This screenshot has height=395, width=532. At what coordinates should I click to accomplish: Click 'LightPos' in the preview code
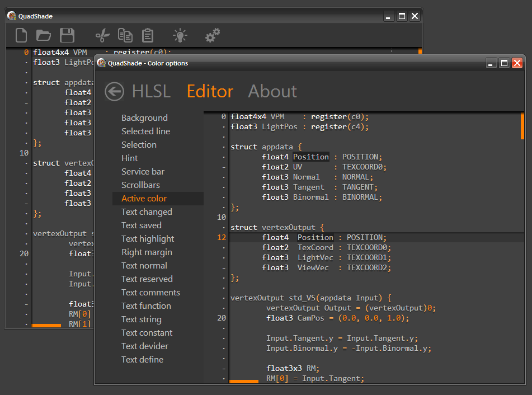[280, 127]
